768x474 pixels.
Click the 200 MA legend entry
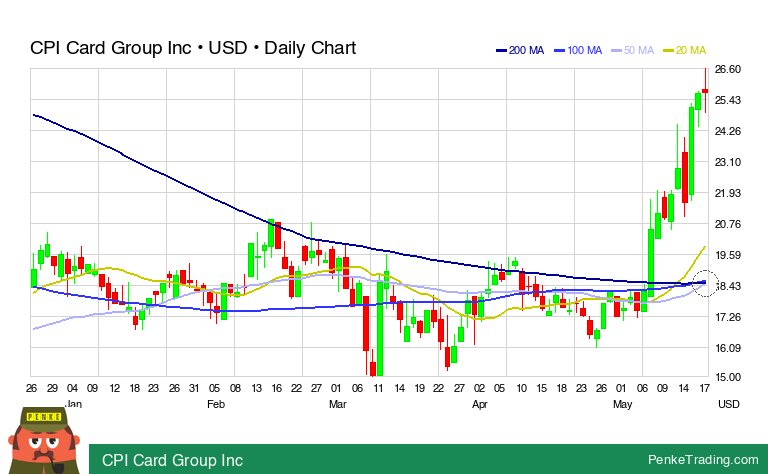pyautogui.click(x=520, y=50)
